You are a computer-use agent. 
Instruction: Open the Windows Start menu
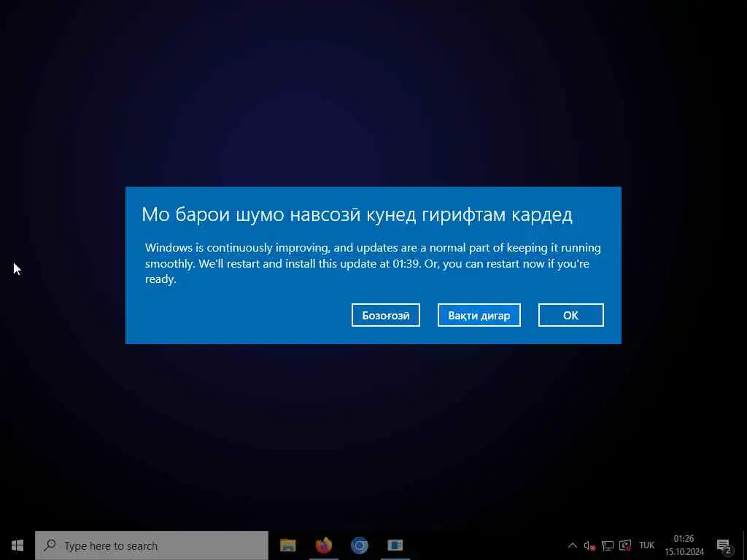pos(18,545)
